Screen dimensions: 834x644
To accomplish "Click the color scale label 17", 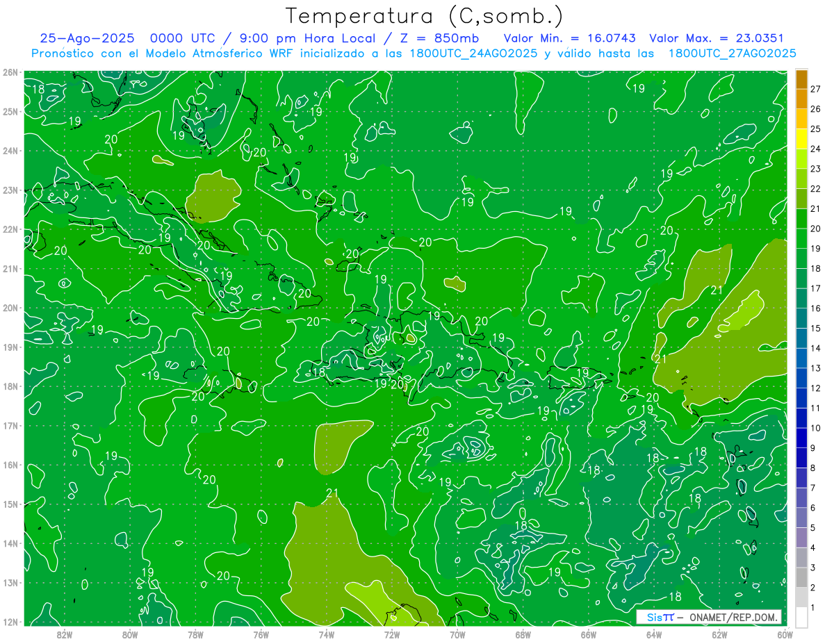I will 815,288.
